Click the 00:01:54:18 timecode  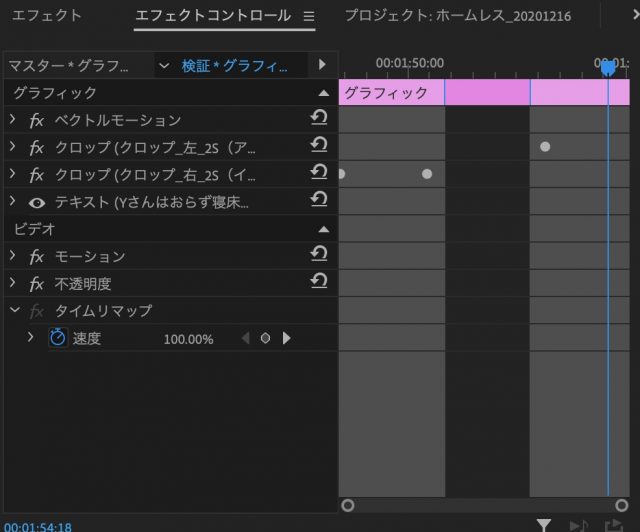(x=38, y=525)
